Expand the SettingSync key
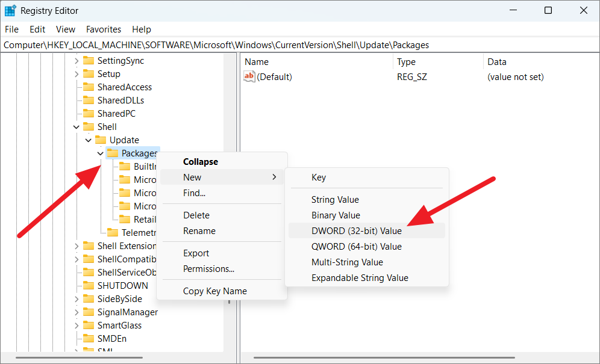 point(77,61)
